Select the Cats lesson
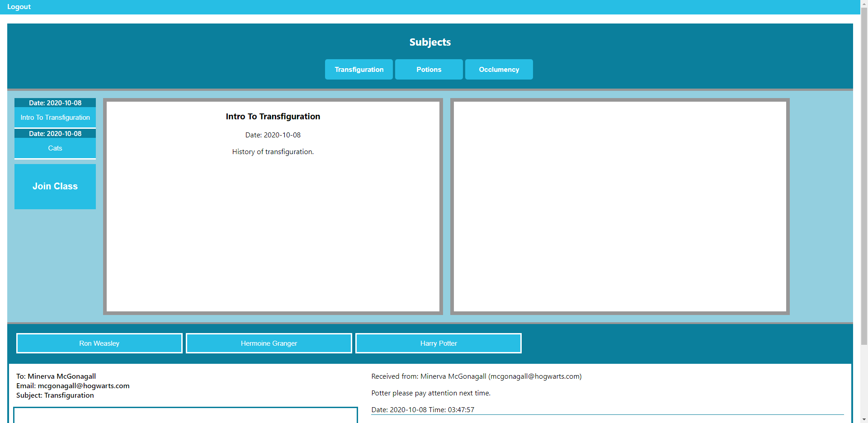Screen dimensions: 868x423 click(55, 148)
